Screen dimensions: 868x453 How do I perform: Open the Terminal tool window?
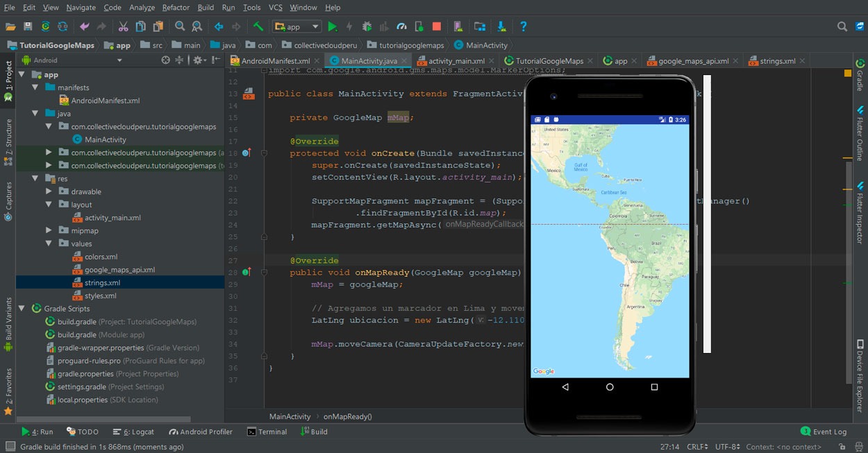tap(267, 431)
